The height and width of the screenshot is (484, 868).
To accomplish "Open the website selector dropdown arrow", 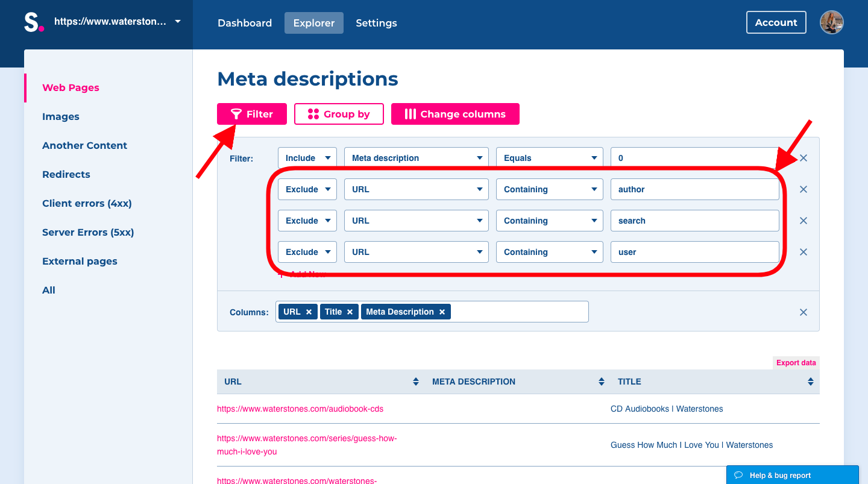I will click(x=177, y=22).
